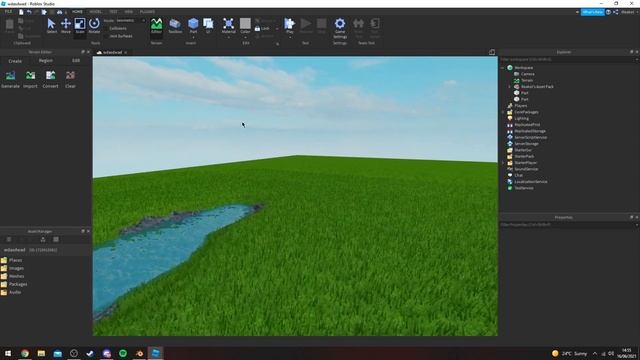Open the UI insert tool
The height and width of the screenshot is (360, 640).
pos(208,26)
